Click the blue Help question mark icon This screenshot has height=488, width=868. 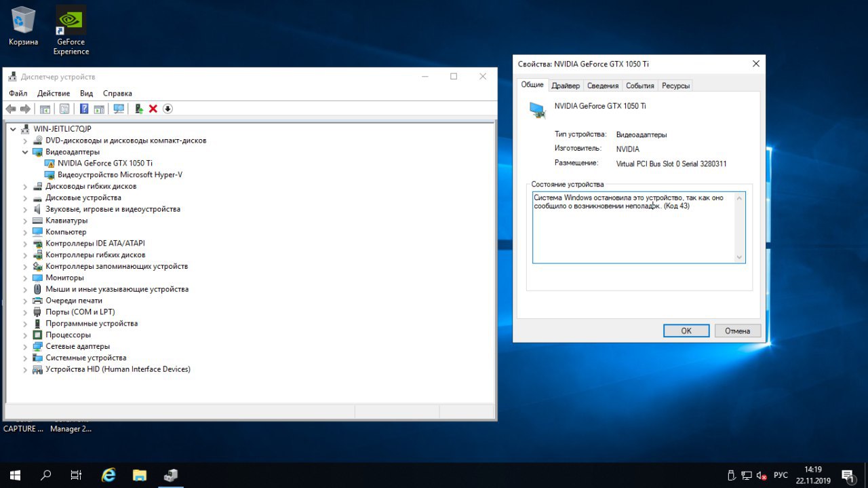point(84,109)
